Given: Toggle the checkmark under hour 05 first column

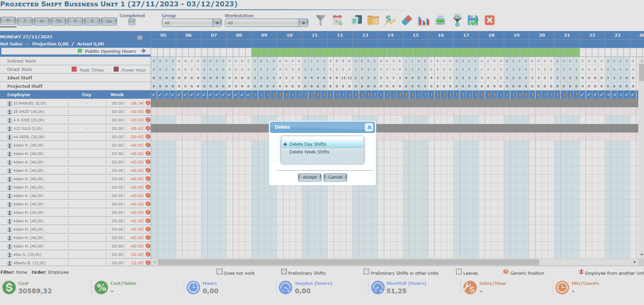Looking at the screenshot, I should pos(154,94).
